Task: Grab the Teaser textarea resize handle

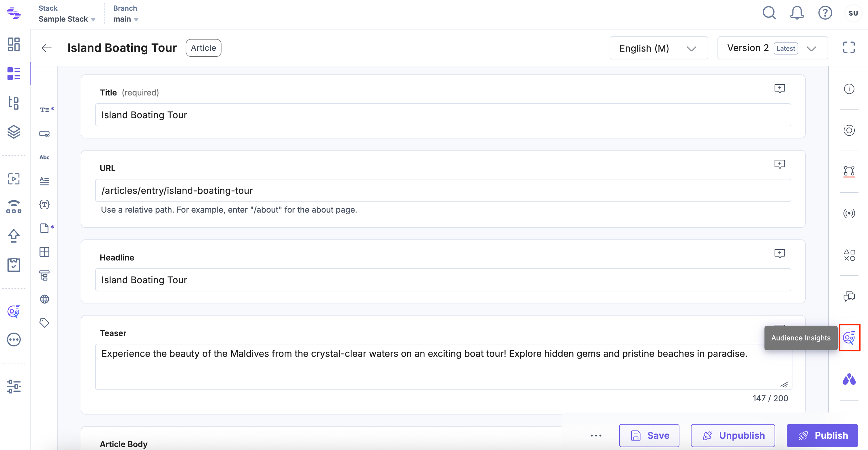Action: coord(784,384)
